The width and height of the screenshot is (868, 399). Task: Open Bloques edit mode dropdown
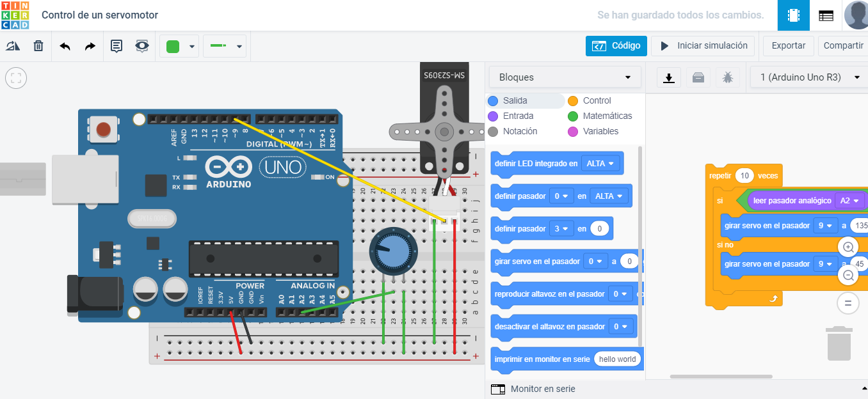(565, 77)
